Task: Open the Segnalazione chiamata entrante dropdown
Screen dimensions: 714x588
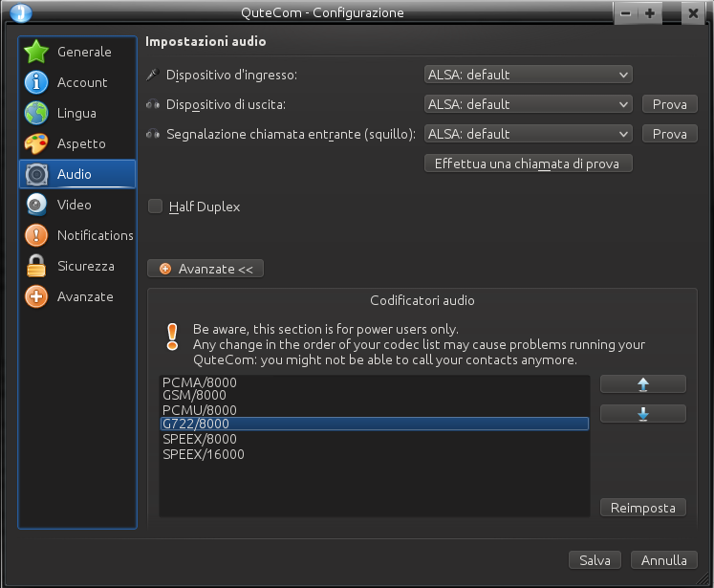Action: coord(528,134)
